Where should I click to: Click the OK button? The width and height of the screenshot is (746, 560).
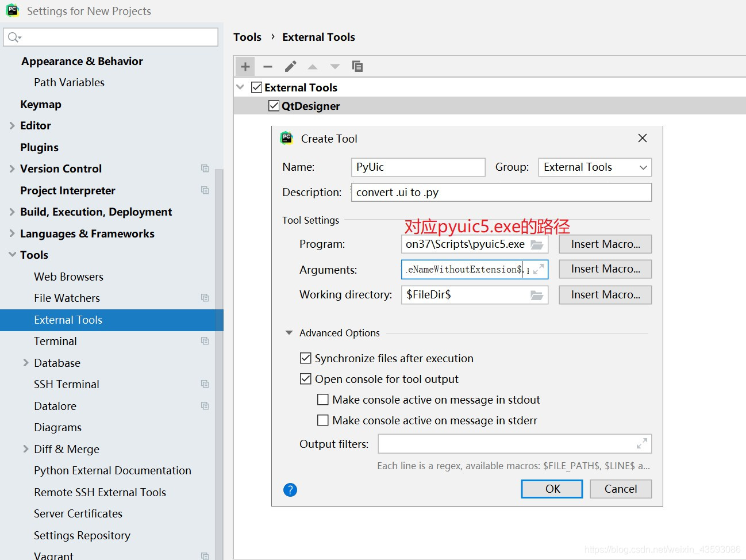551,489
